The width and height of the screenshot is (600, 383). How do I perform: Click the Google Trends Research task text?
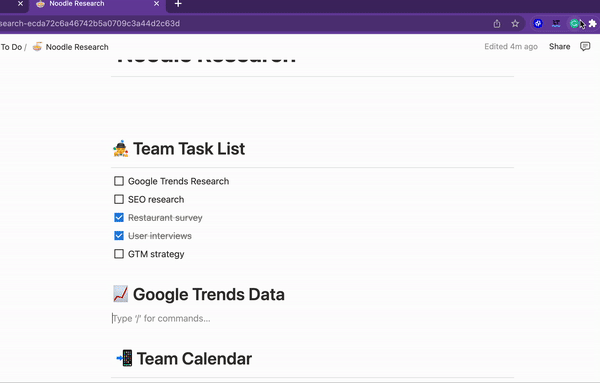[178, 181]
